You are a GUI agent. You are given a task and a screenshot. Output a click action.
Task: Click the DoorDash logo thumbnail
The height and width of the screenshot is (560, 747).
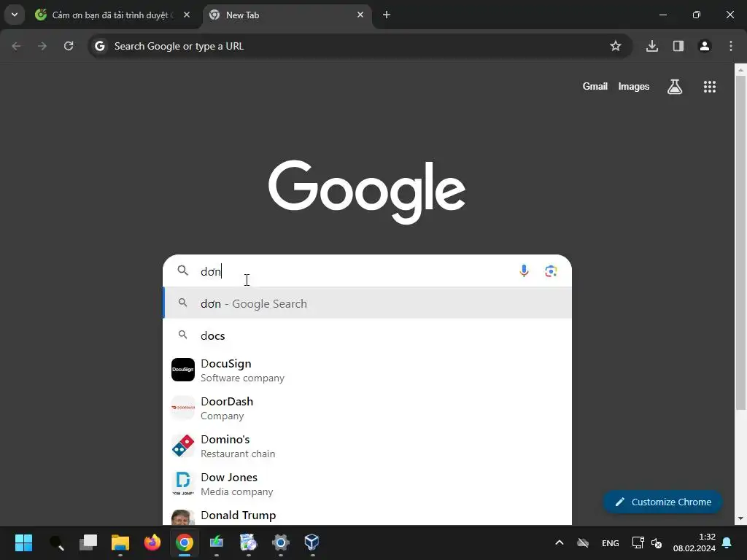point(183,408)
